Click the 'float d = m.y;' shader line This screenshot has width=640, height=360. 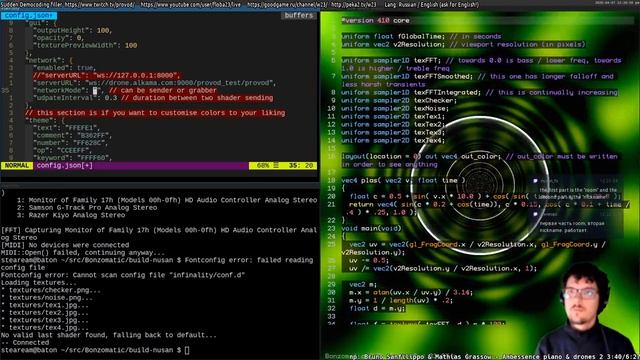[x=377, y=308]
